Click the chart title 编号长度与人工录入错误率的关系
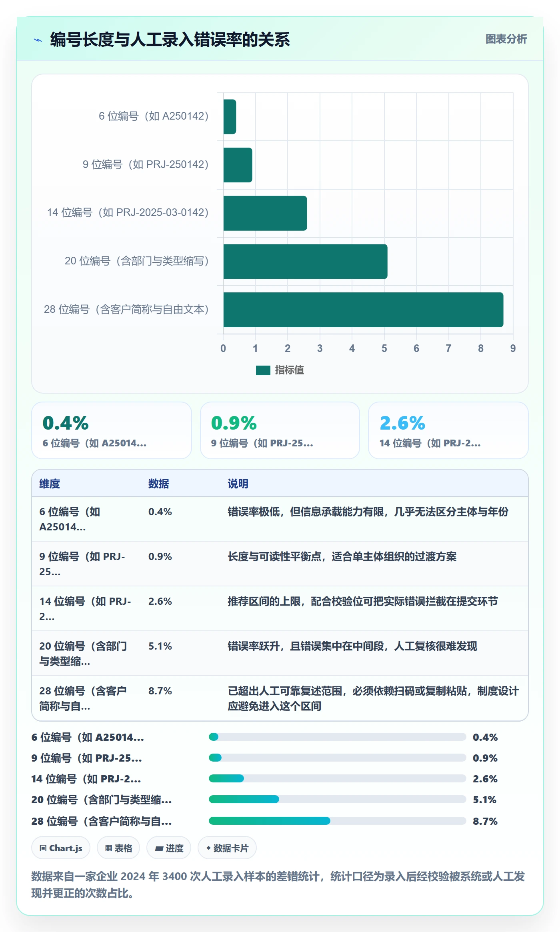Screen dimensions: 560x932 pos(170,40)
